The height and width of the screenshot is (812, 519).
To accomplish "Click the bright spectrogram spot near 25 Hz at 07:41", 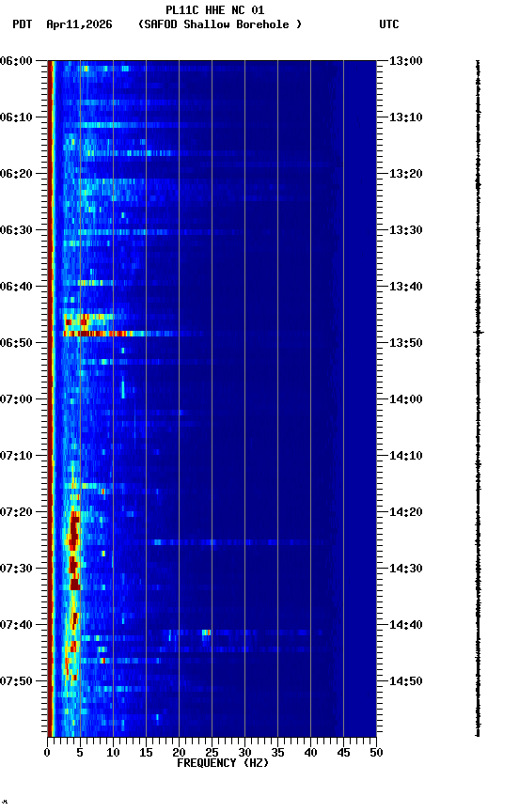I will [x=206, y=632].
